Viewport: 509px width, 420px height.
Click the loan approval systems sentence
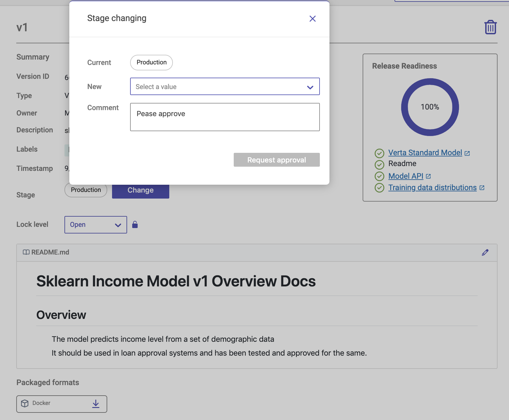pos(209,353)
